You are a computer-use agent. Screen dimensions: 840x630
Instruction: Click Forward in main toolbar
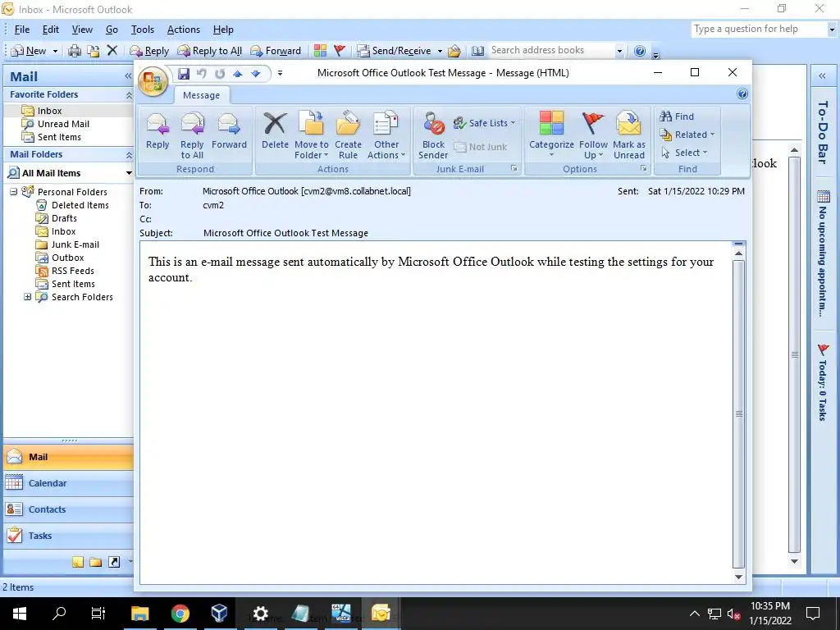276,51
